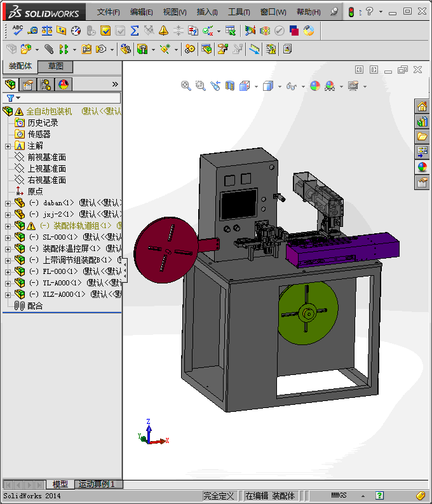432x504 pixels.
Task: Open the Display Style dropdown arrow
Action: (x=280, y=86)
